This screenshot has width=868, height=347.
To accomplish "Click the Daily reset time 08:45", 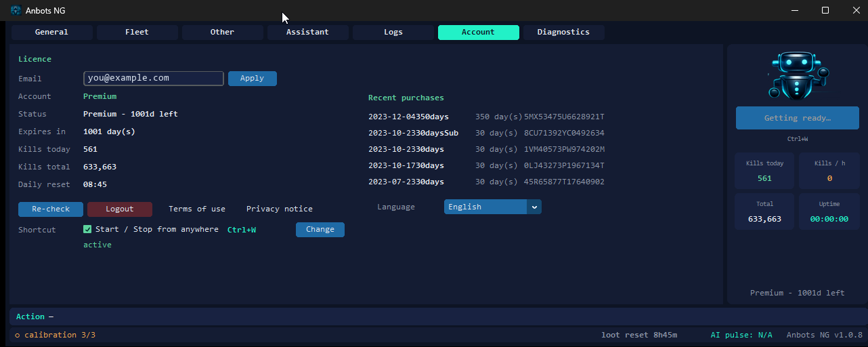I will tap(95, 185).
